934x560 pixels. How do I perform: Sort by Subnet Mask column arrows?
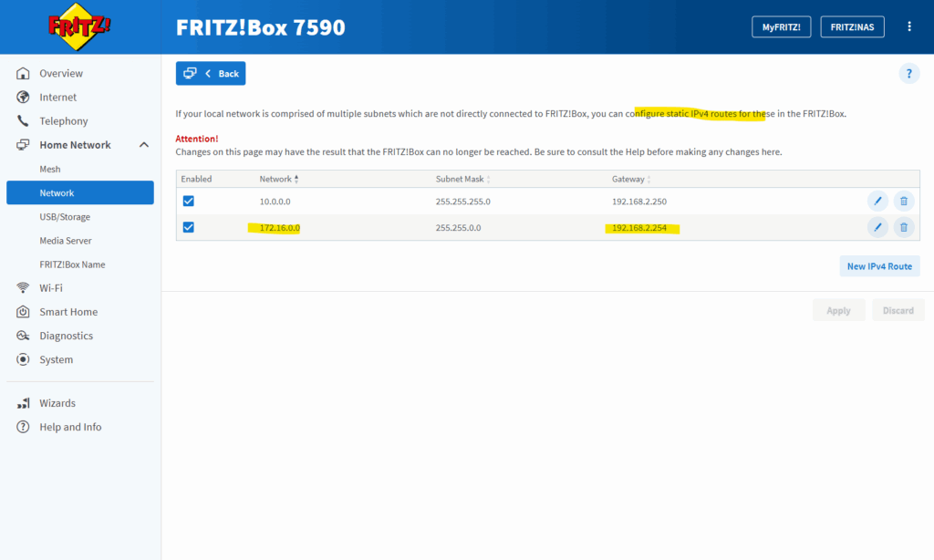point(489,180)
